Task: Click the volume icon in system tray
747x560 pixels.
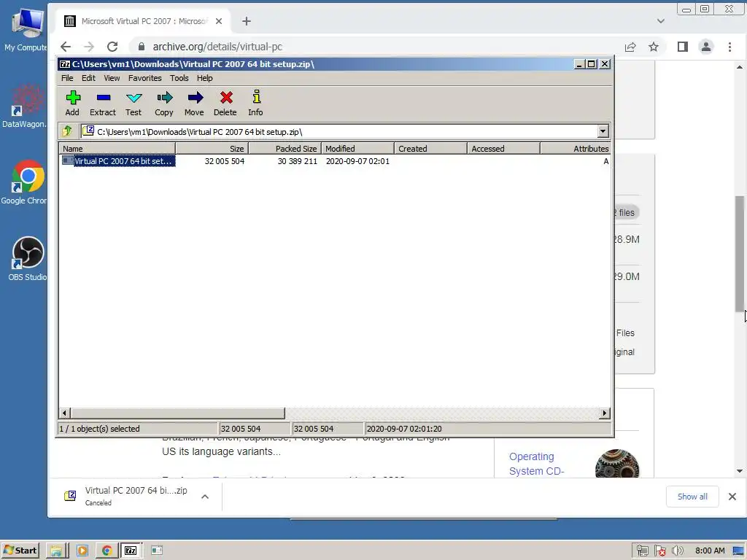Action: (x=677, y=551)
